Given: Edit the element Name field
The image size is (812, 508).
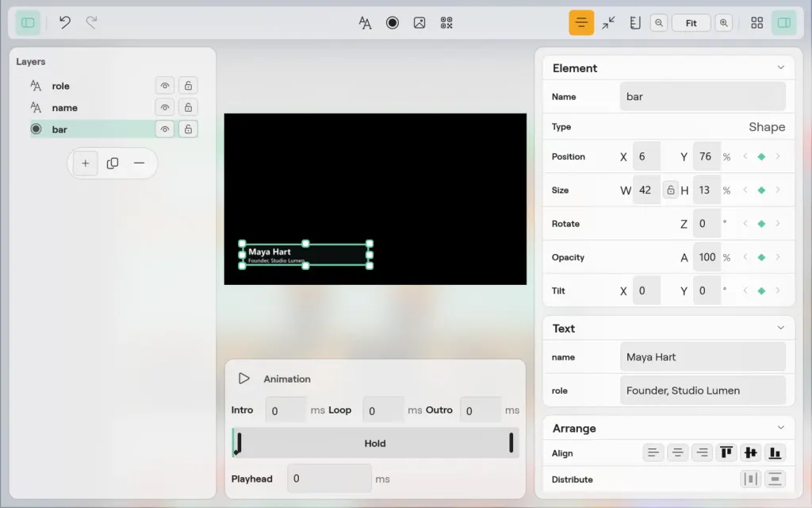Looking at the screenshot, I should [x=703, y=96].
